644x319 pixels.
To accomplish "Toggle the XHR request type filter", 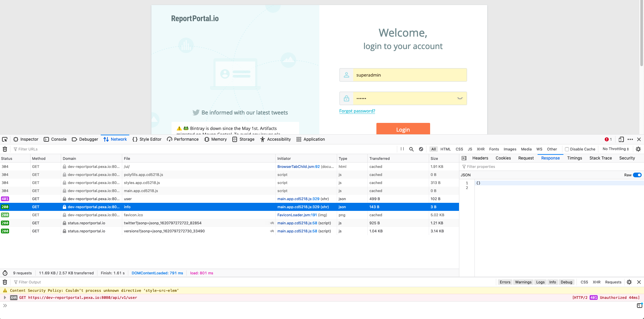I will [480, 149].
